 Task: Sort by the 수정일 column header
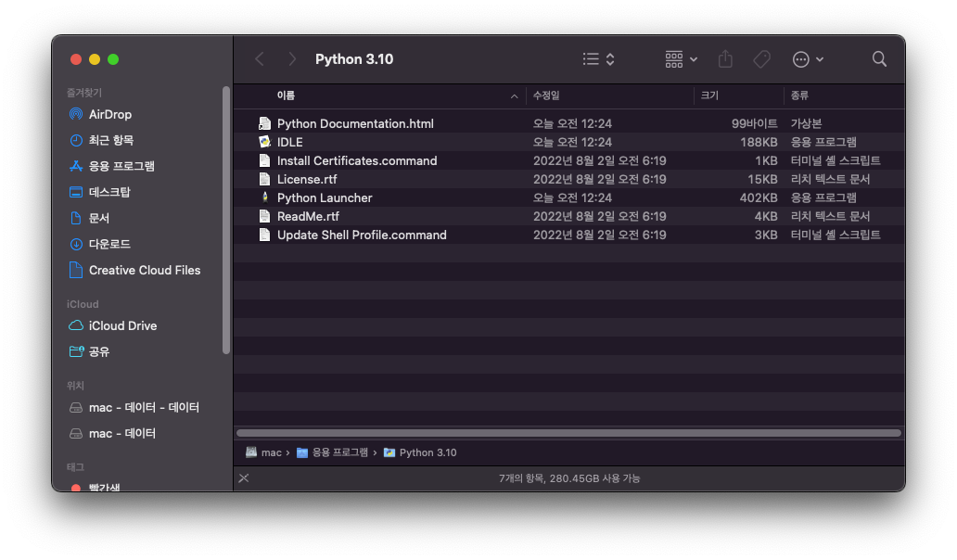point(546,95)
